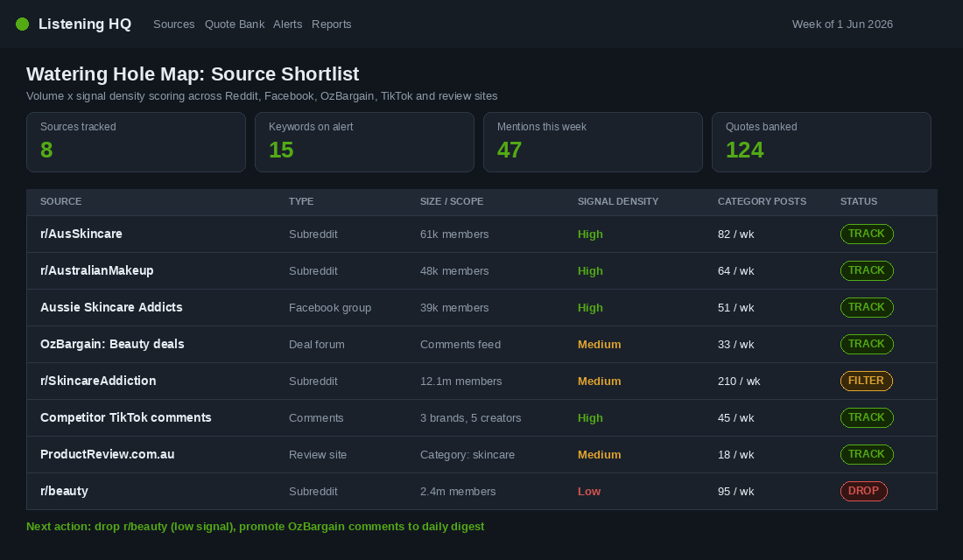The width and height of the screenshot is (963, 560).
Task: Click TRACK badge for Aussie Skincare Addicts
Action: click(x=867, y=308)
